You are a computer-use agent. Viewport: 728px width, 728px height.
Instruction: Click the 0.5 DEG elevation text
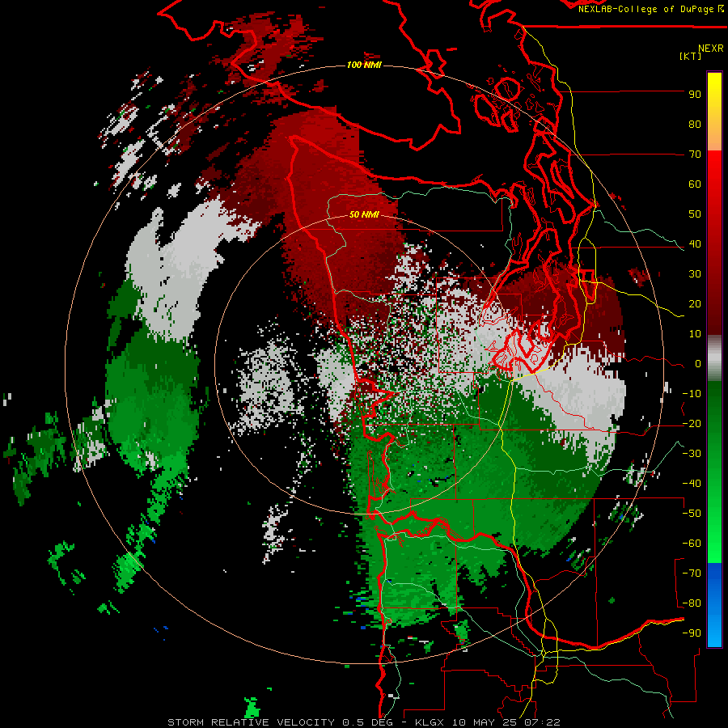pyautogui.click(x=367, y=722)
